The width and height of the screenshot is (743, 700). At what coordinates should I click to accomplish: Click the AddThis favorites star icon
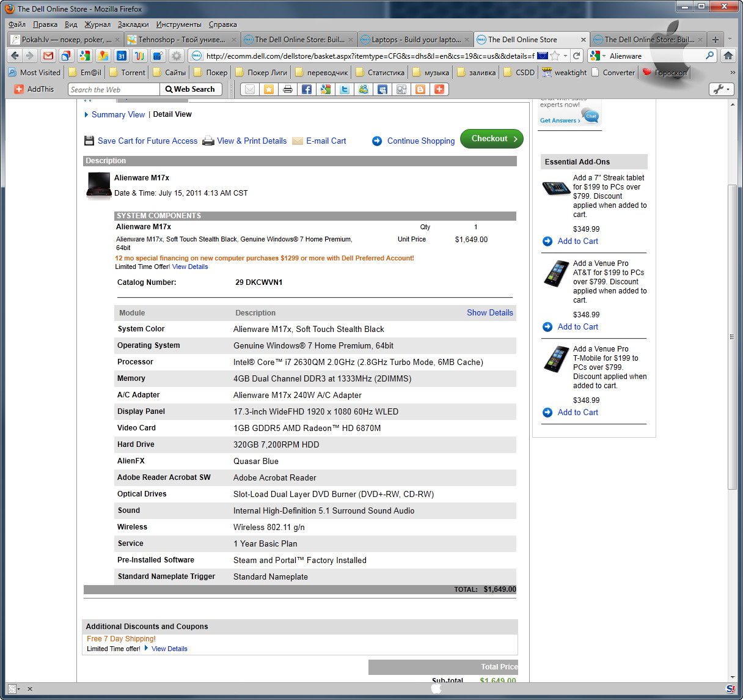[269, 89]
